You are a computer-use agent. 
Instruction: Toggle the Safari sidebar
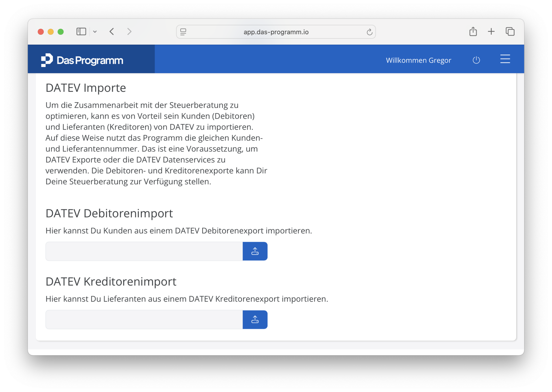coord(81,32)
